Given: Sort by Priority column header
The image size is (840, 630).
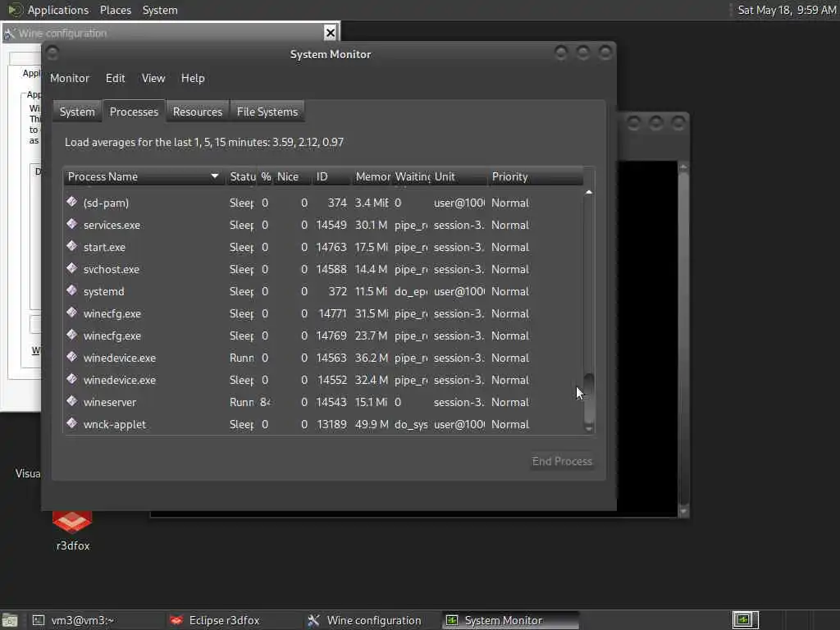Looking at the screenshot, I should (536, 177).
